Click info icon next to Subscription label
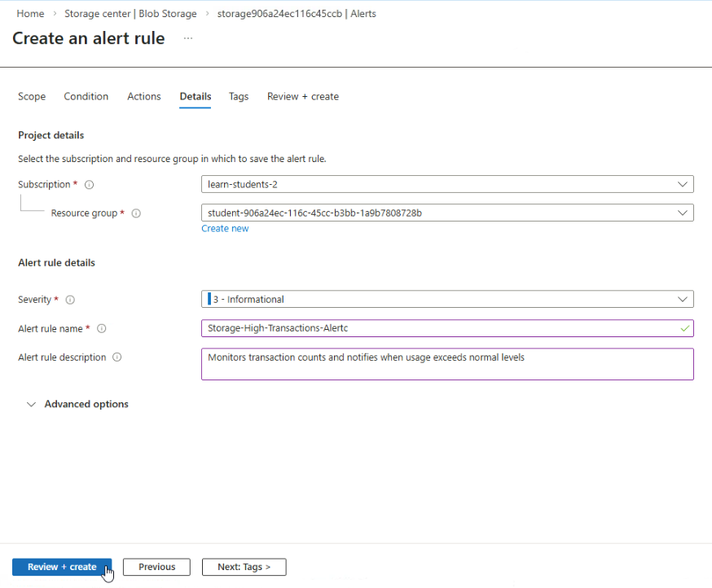 [x=90, y=185]
